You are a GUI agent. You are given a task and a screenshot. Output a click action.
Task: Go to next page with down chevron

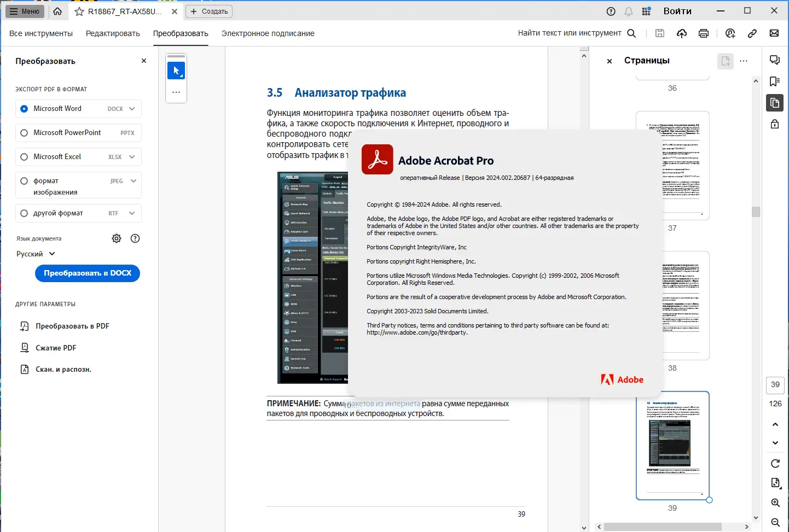775,443
